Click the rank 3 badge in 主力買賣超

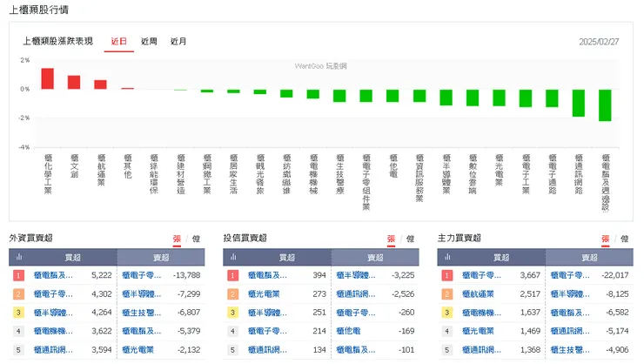pos(447,313)
